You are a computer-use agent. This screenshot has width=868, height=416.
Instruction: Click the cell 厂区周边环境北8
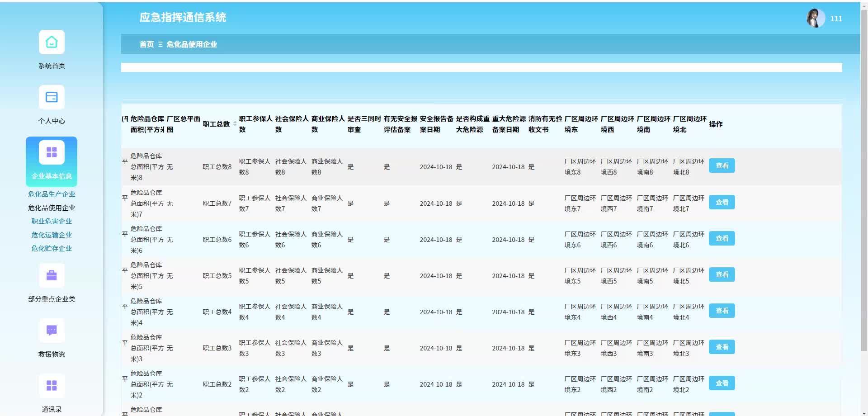pyautogui.click(x=689, y=167)
